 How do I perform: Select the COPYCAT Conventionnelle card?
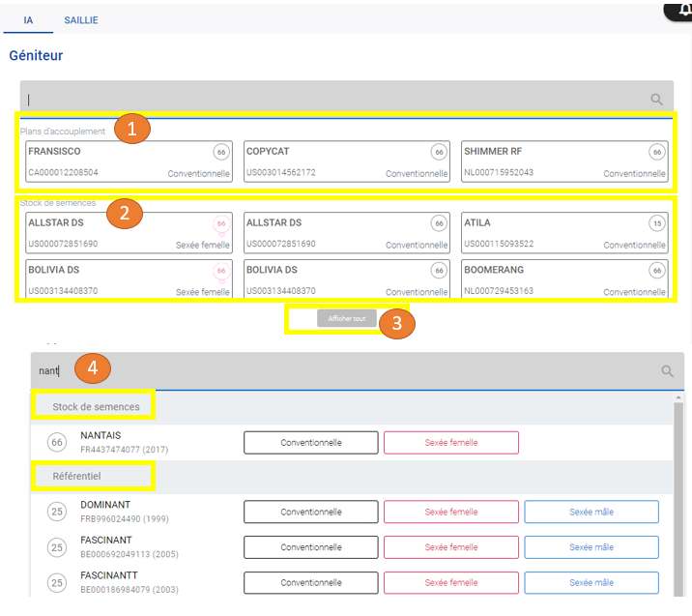click(x=347, y=161)
